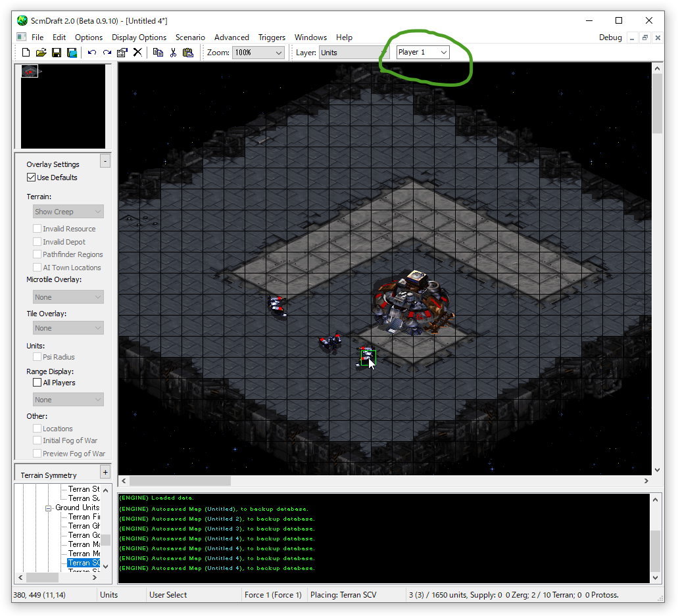Toggle Pathfinder Regions overlay checkbox

pos(37,254)
